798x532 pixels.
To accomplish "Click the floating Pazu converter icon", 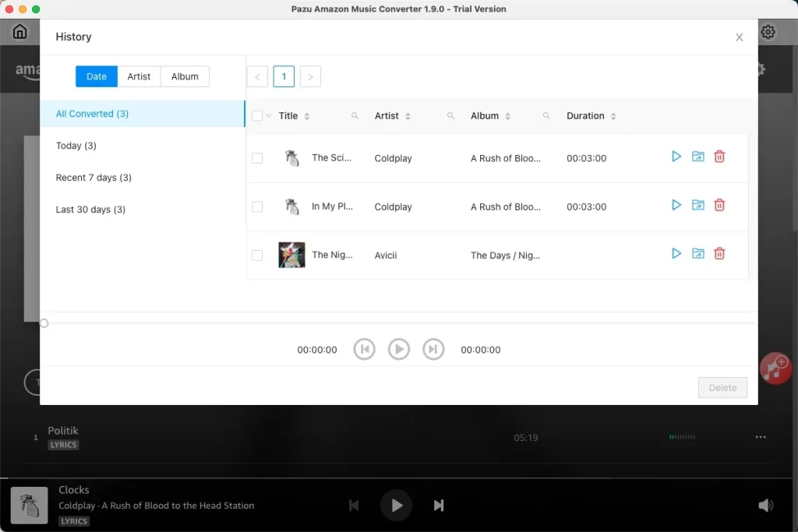I will click(x=775, y=368).
